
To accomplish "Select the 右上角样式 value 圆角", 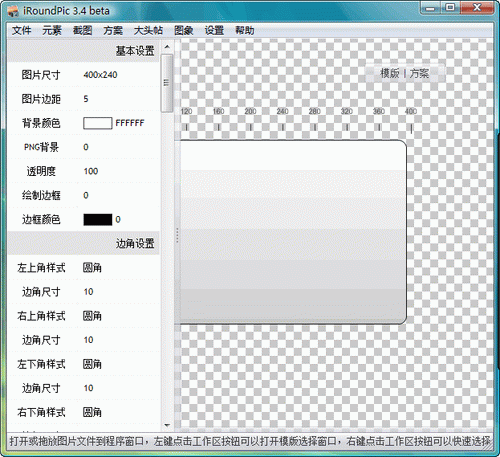I will [92, 316].
